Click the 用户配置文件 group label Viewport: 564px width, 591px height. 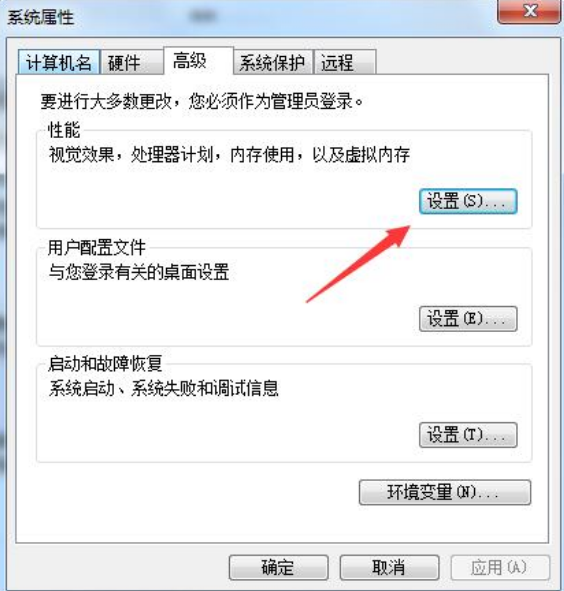coord(97,248)
